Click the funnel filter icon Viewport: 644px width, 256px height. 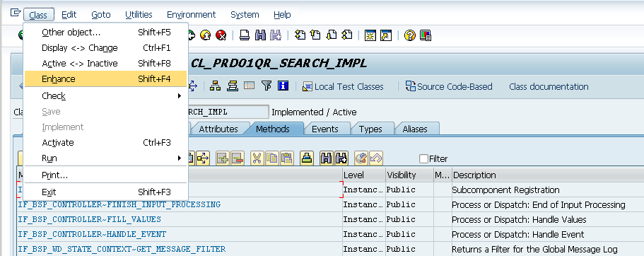pyautogui.click(x=267, y=86)
